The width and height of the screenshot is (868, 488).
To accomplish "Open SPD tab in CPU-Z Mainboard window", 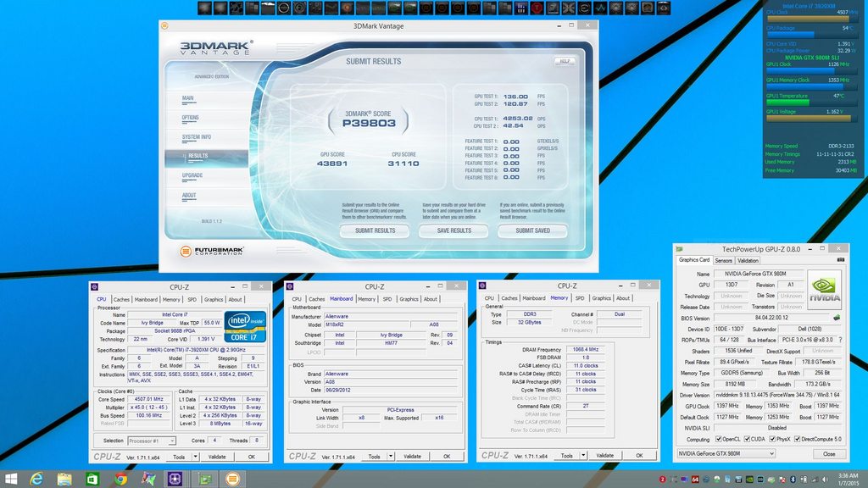I will pyautogui.click(x=387, y=299).
